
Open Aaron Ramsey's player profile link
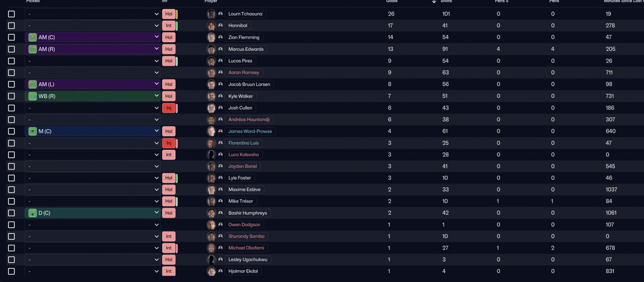tap(244, 73)
